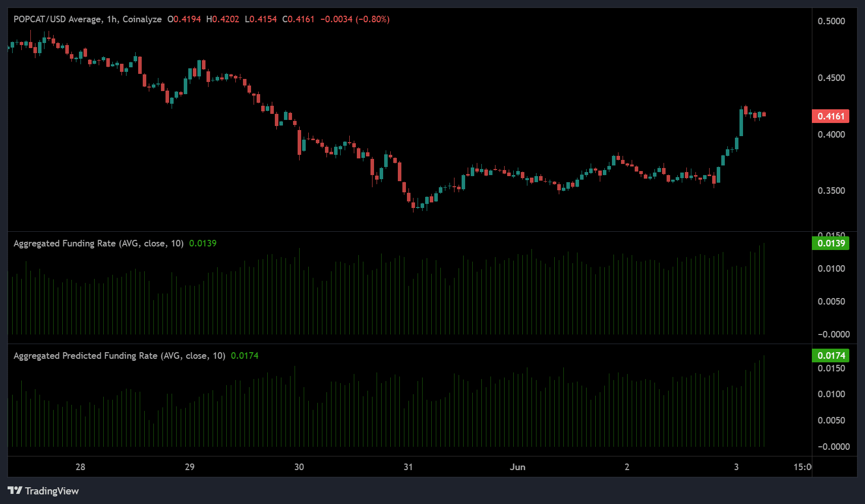This screenshot has width=865, height=504.
Task: Click the high value H0.4202 in header
Action: (x=223, y=19)
